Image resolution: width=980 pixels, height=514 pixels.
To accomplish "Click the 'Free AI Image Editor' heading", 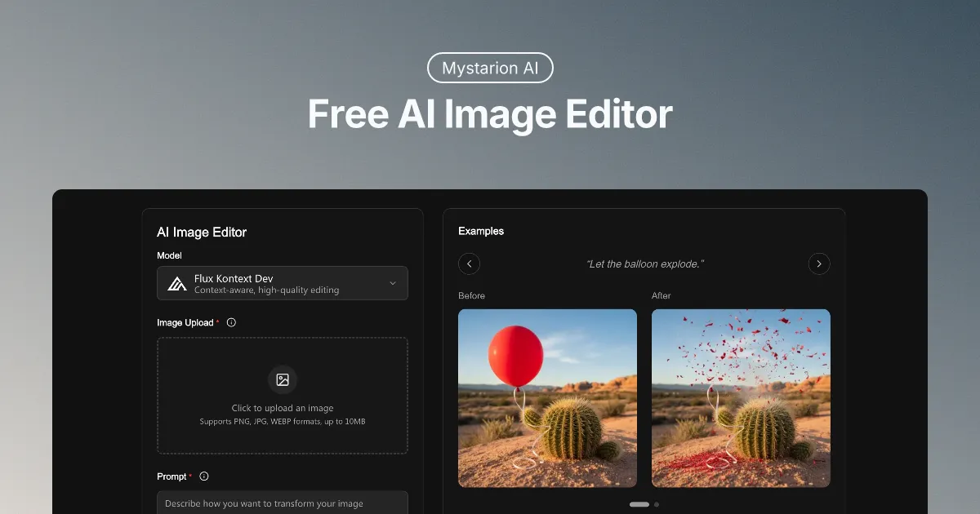I will click(x=490, y=114).
